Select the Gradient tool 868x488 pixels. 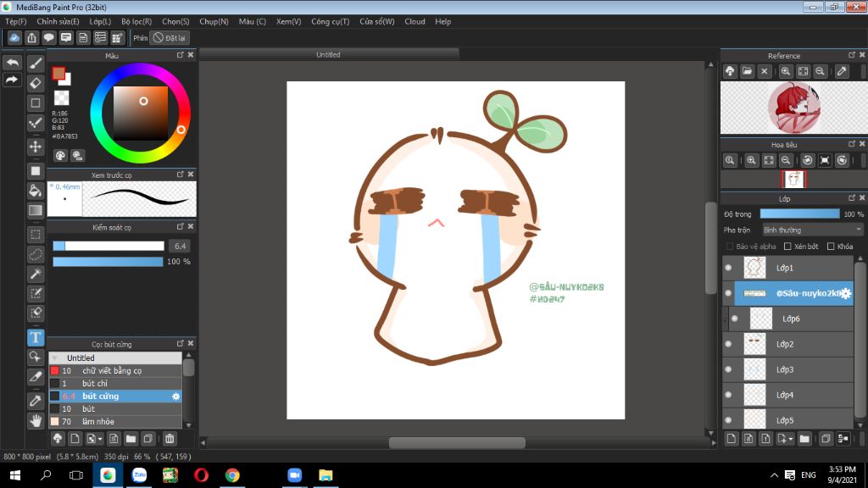pos(36,211)
